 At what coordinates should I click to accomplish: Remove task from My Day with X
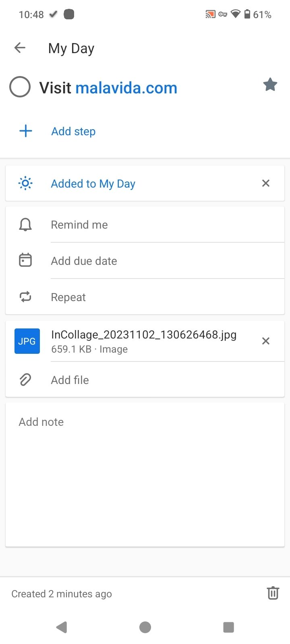[265, 184]
